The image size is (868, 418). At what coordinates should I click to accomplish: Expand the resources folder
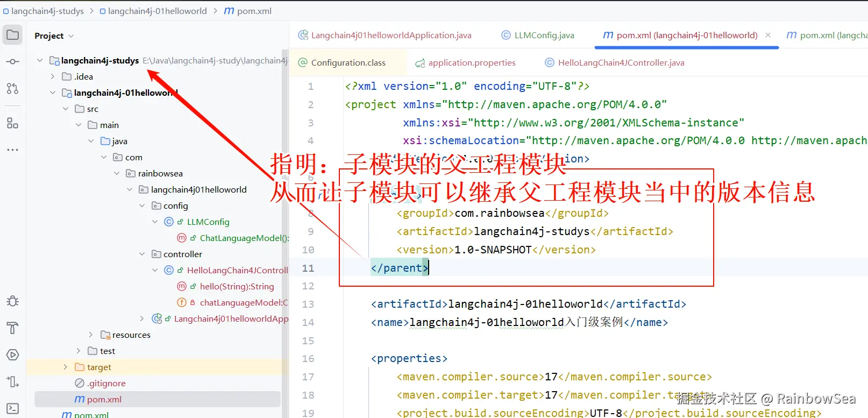click(91, 335)
